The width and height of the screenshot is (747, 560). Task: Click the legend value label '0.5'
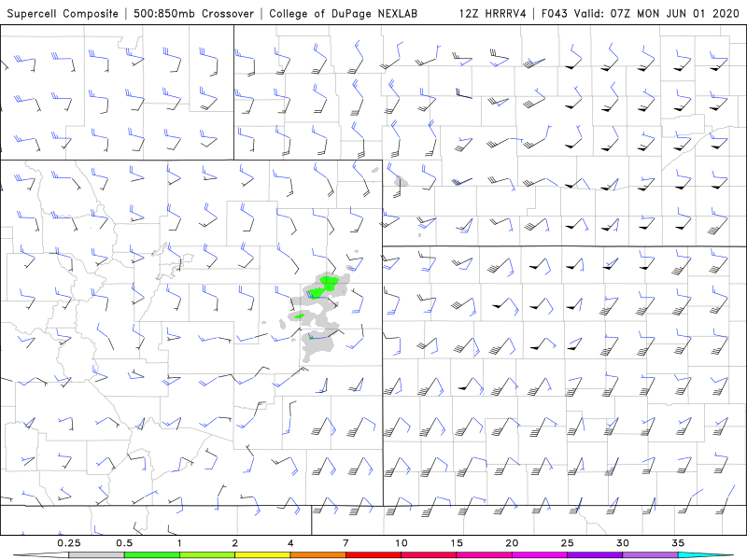coord(124,543)
